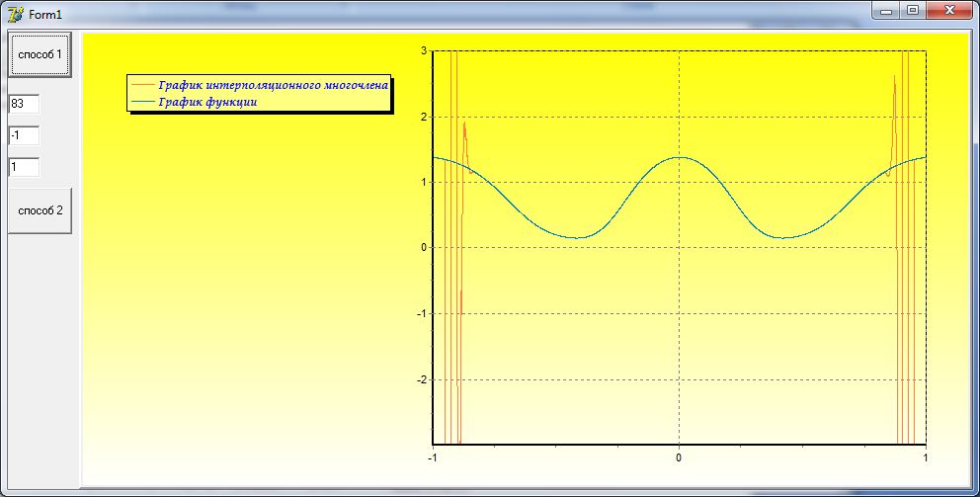Viewport: 980px width, 497px height.
Task: Click the blue line swatch in legend
Action: click(143, 101)
